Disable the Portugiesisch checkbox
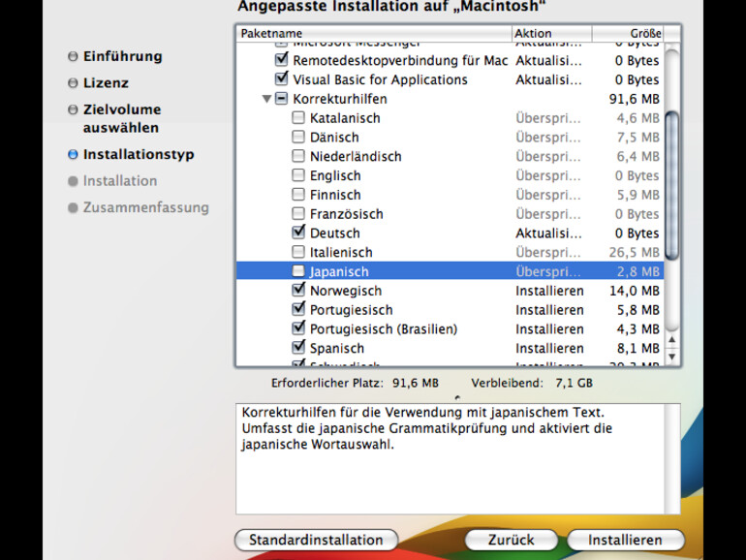The height and width of the screenshot is (560, 746). pos(298,309)
